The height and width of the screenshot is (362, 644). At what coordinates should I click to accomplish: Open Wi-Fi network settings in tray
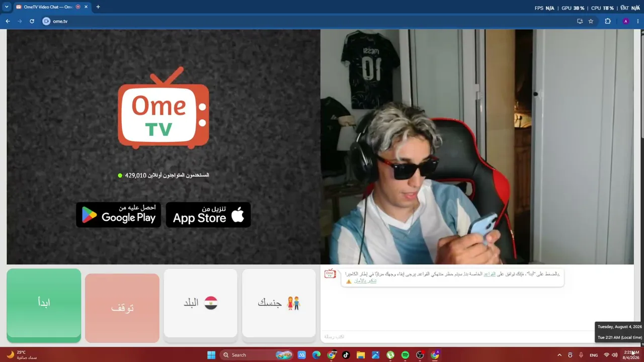tap(606, 355)
